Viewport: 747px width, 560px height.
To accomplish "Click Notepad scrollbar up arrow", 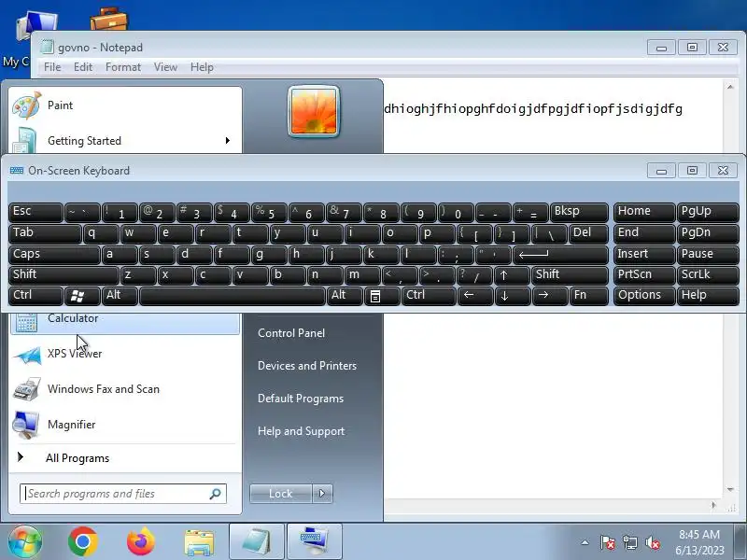I will (x=730, y=87).
